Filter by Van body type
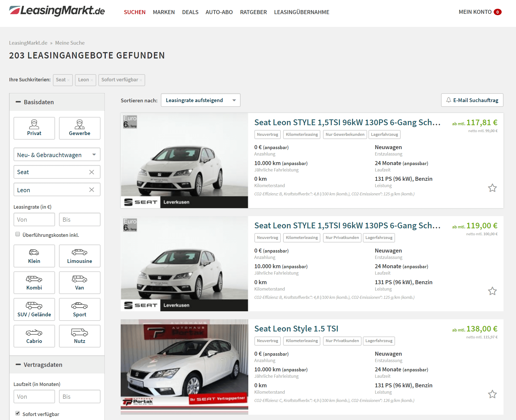Viewport: 516px width, 420px height. (x=79, y=283)
